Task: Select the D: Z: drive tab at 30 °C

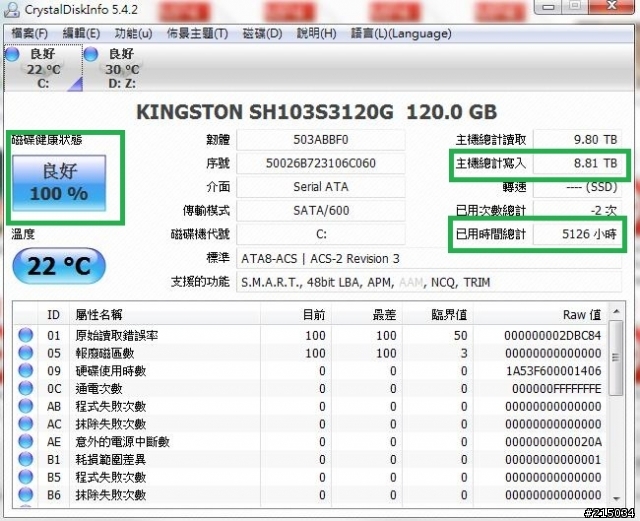Action: pyautogui.click(x=121, y=68)
